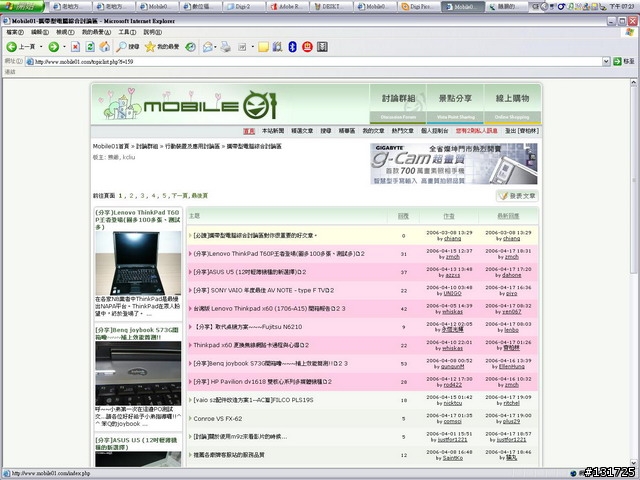Sort by the 回應 column header
This screenshot has height=480, width=640.
click(403, 216)
